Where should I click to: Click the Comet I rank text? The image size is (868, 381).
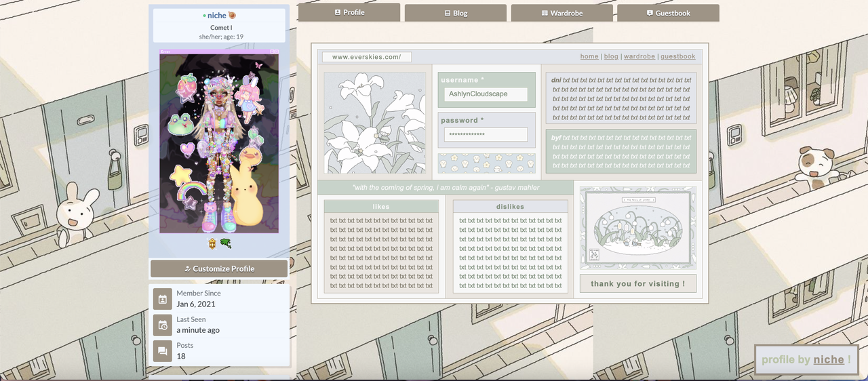[221, 28]
